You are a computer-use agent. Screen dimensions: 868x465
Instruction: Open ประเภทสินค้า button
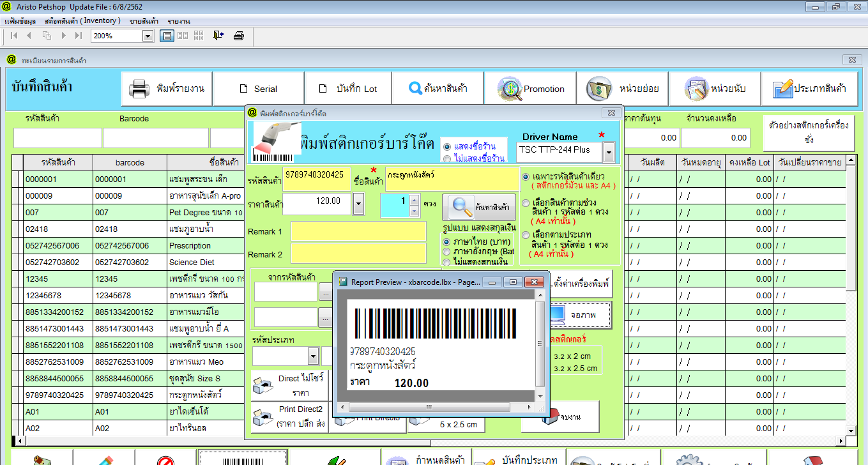click(809, 89)
